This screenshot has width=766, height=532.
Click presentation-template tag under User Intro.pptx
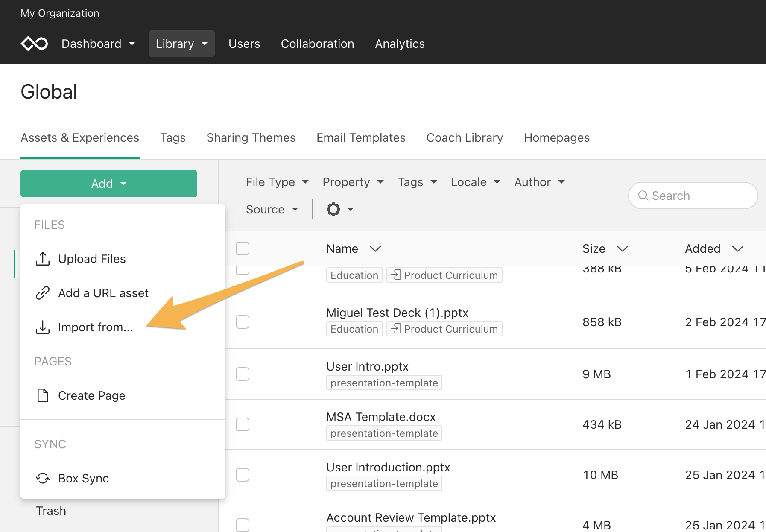[384, 383]
